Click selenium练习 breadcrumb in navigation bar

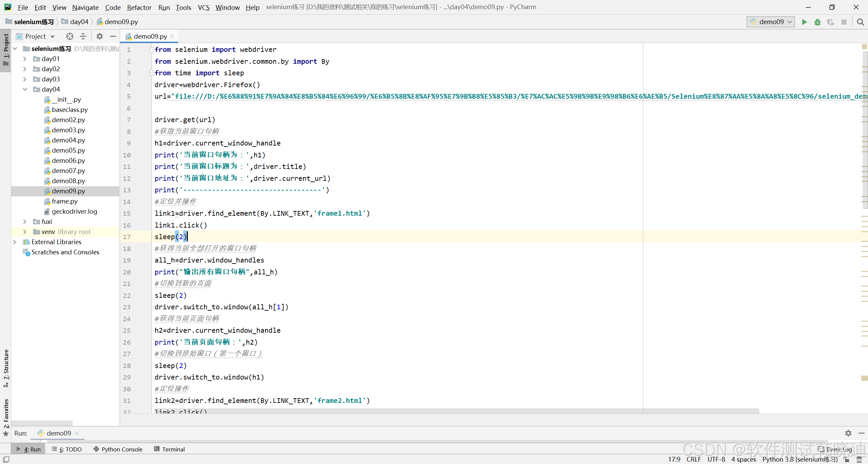tap(30, 22)
